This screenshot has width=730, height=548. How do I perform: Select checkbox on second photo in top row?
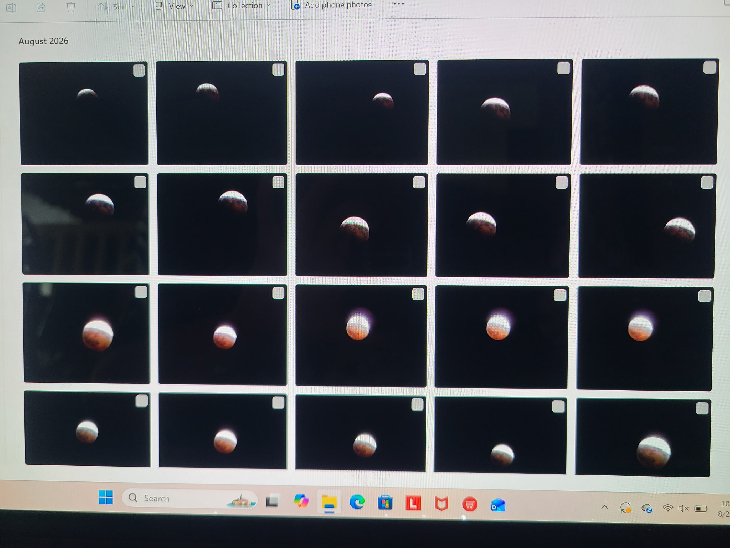278,69
